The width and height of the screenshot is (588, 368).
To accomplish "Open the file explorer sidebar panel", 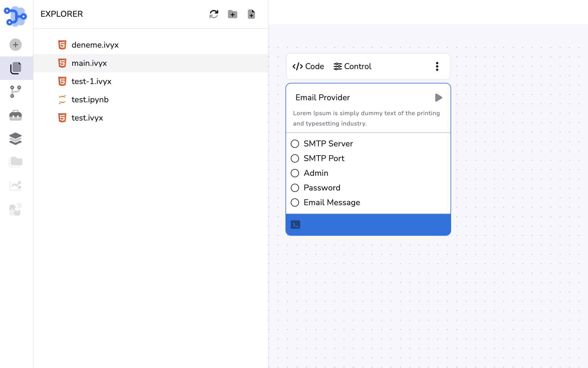I will click(16, 68).
